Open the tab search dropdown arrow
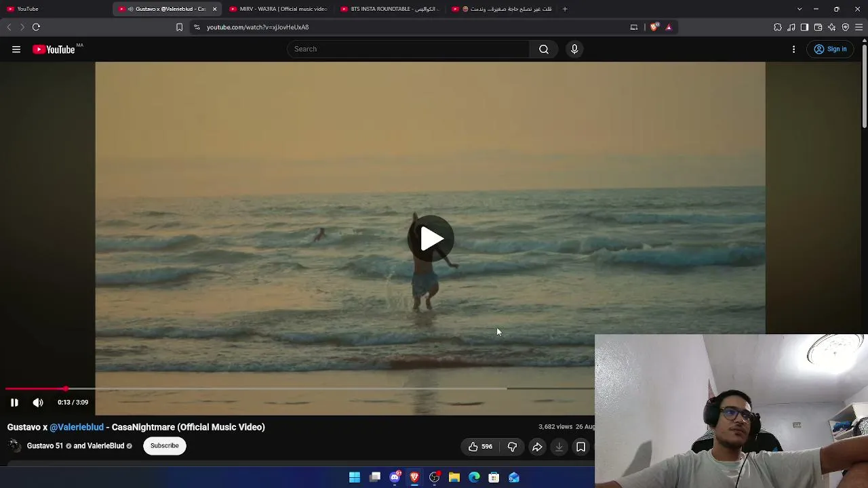The height and width of the screenshot is (488, 868). (800, 9)
